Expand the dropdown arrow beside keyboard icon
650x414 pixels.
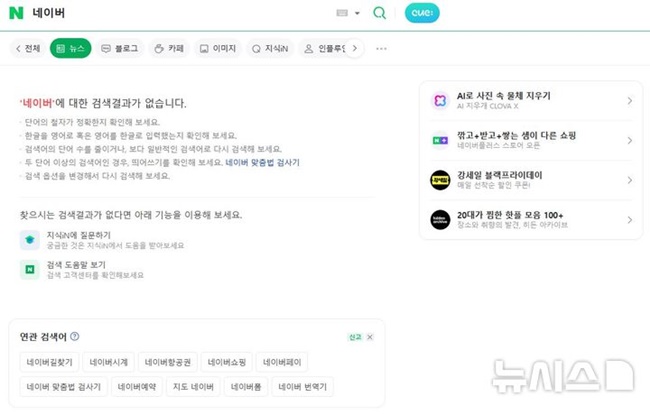pyautogui.click(x=357, y=13)
